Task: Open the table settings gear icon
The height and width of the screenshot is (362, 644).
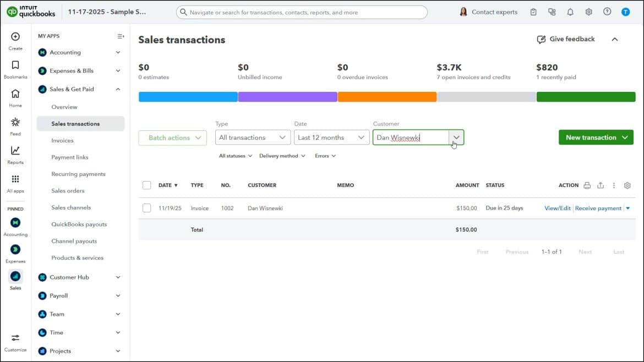Action: point(627,185)
